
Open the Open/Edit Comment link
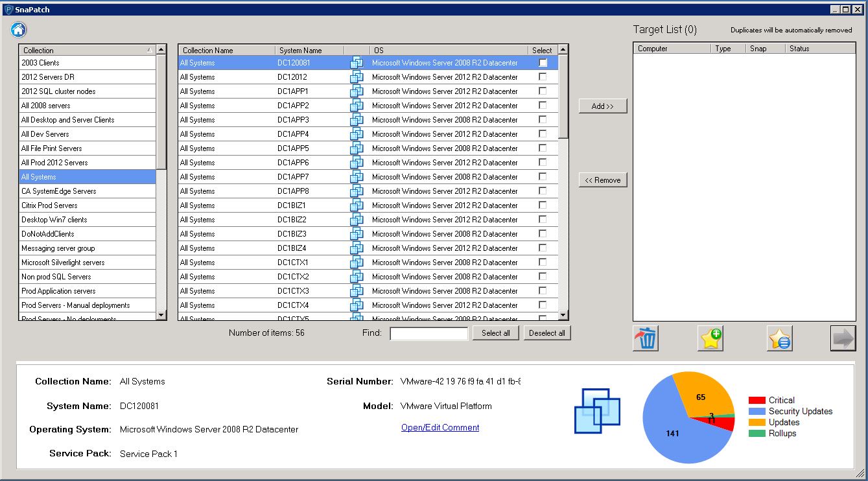point(440,427)
